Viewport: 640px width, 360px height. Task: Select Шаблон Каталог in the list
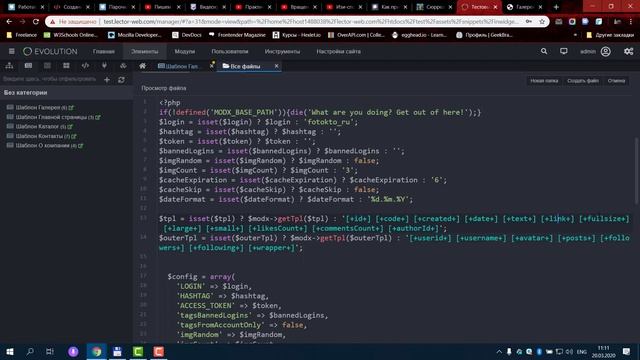pos(37,127)
